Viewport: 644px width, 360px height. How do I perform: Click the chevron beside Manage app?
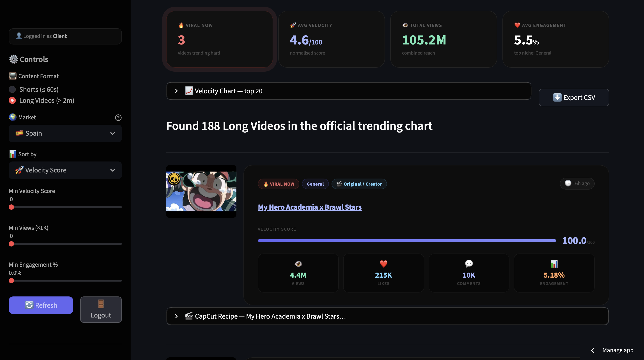pos(593,350)
